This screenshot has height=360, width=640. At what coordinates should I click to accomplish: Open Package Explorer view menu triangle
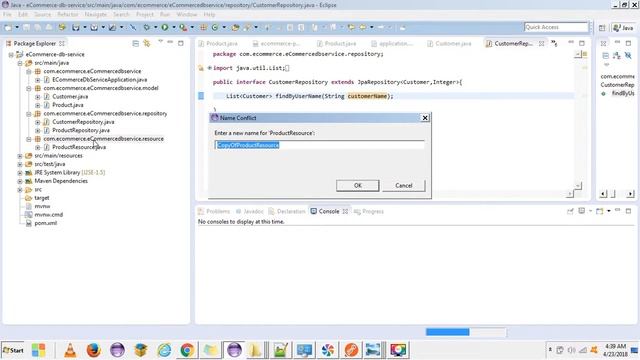pos(160,42)
